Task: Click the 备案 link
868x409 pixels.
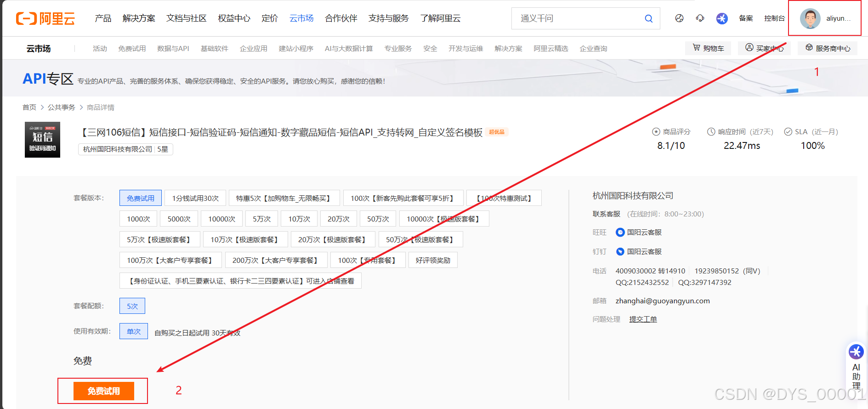Action: click(x=746, y=18)
